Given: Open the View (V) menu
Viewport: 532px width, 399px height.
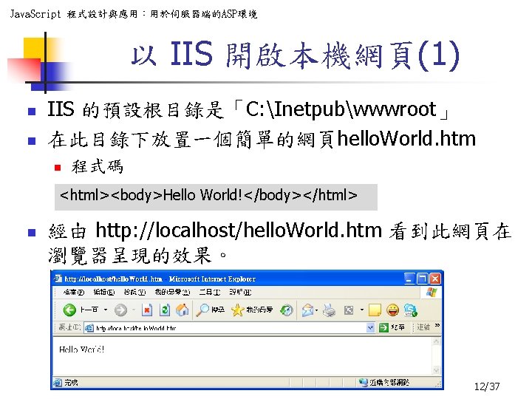Looking at the screenshot, I should pyautogui.click(x=134, y=292).
